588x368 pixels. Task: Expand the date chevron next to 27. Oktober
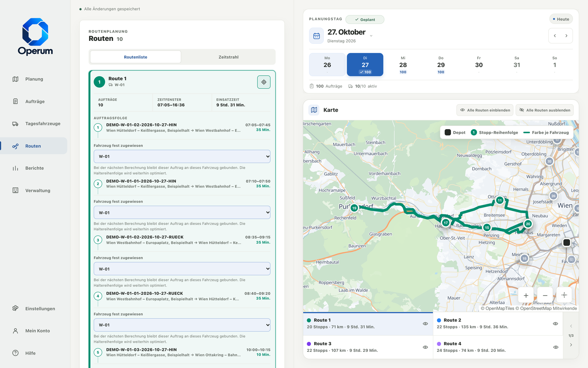(371, 36)
